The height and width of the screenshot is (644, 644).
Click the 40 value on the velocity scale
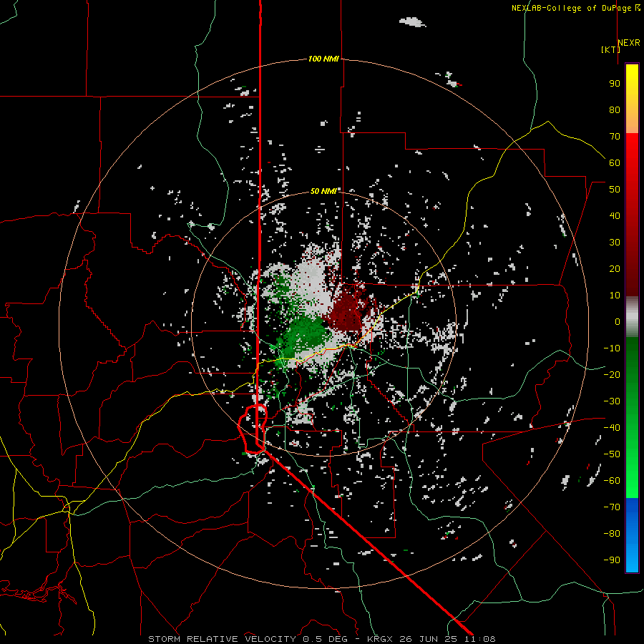coord(615,215)
